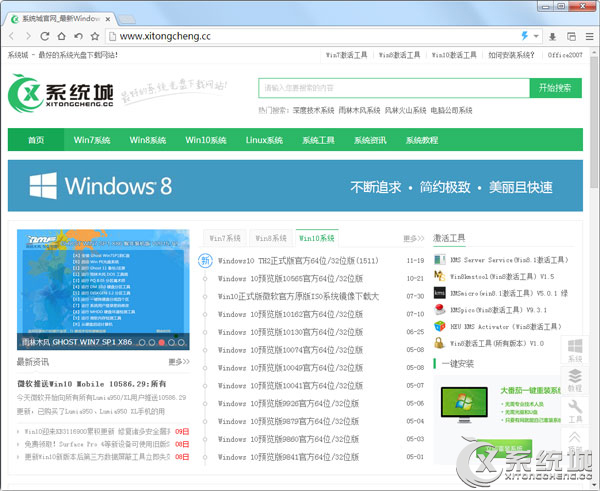The image size is (600, 491).
Task: Open Windows10 TH2正式版 (1511) entry
Action: click(298, 261)
